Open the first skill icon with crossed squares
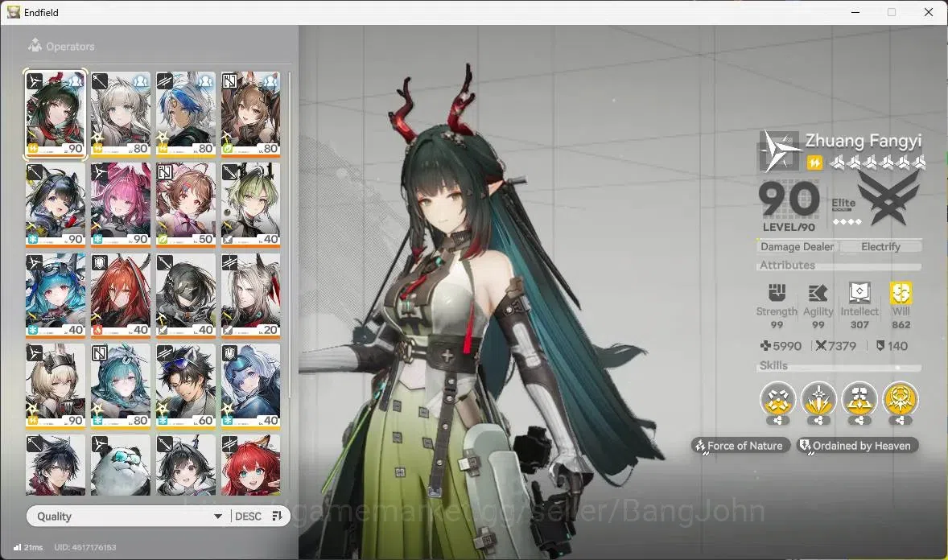Image resolution: width=948 pixels, height=560 pixels. tap(777, 399)
